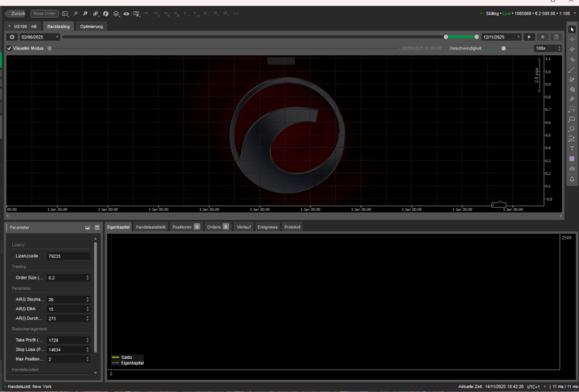Viewport: 579px width, 392px height.
Task: Click the Lizenzcode input field
Action: tap(67, 255)
